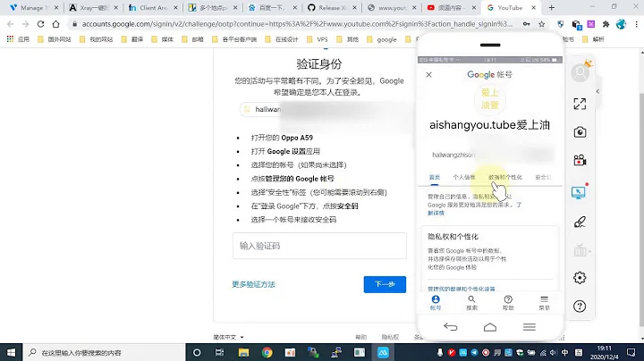644x361 pixels.
Task: Open the help question mark in sidebar
Action: (x=580, y=306)
